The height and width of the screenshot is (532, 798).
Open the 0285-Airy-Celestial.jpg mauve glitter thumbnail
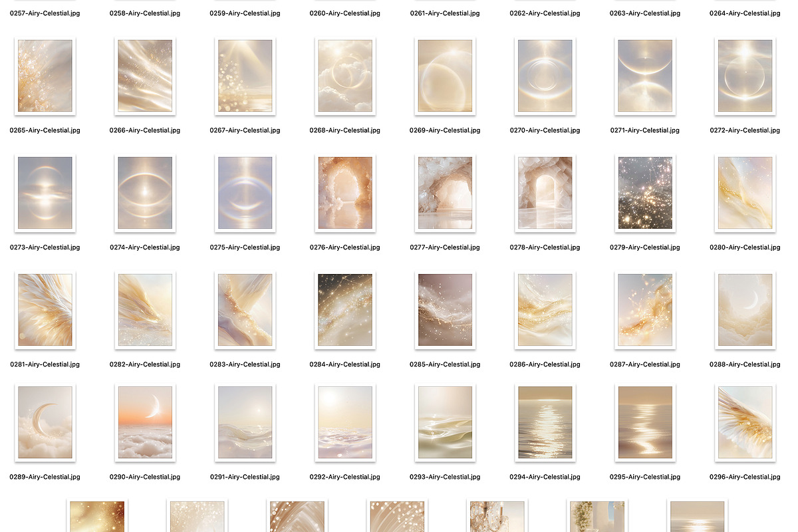pyautogui.click(x=445, y=310)
